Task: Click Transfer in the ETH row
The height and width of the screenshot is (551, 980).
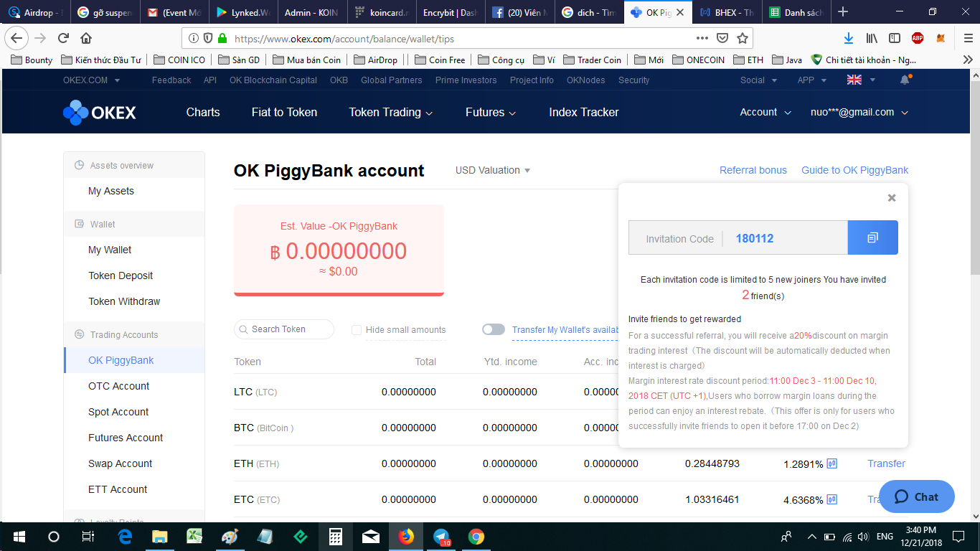Action: coord(887,463)
